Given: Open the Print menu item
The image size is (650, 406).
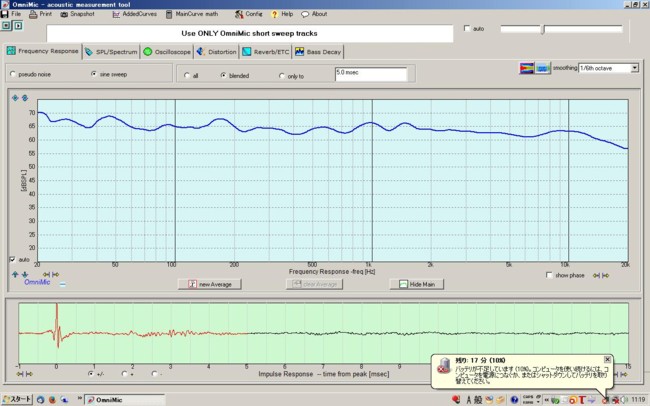Looking at the screenshot, I should coord(40,14).
